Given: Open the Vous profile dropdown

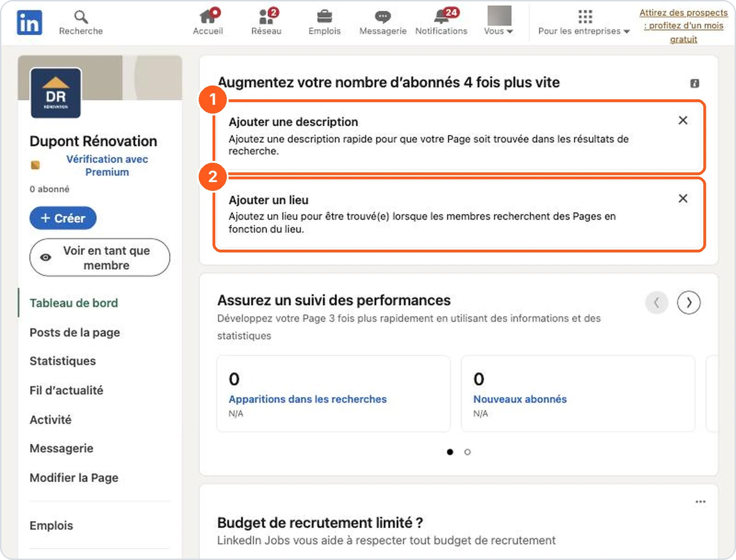Looking at the screenshot, I should click(499, 21).
